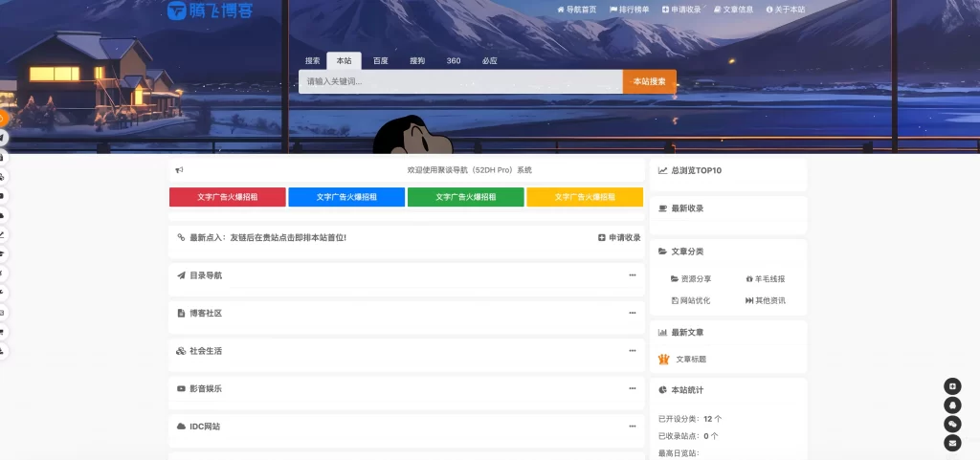
Task: Click the 最新收录 heading
Action: 687,208
